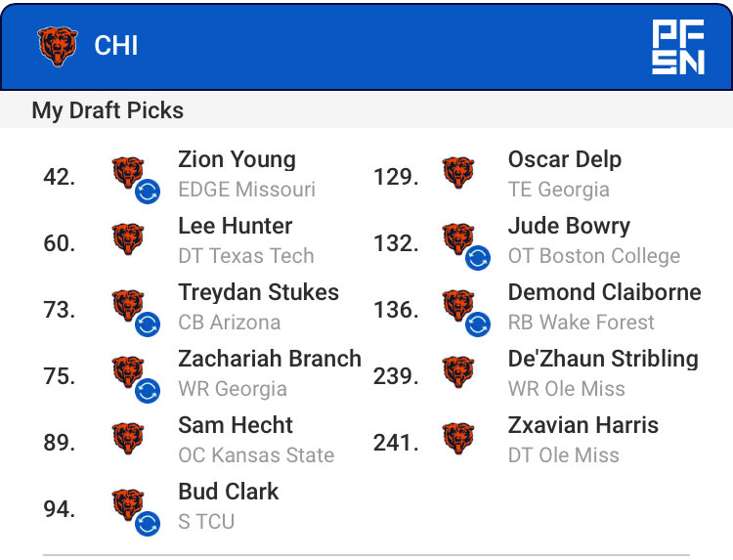Click the PFSN logo
The width and height of the screenshot is (733, 560).
click(x=677, y=46)
